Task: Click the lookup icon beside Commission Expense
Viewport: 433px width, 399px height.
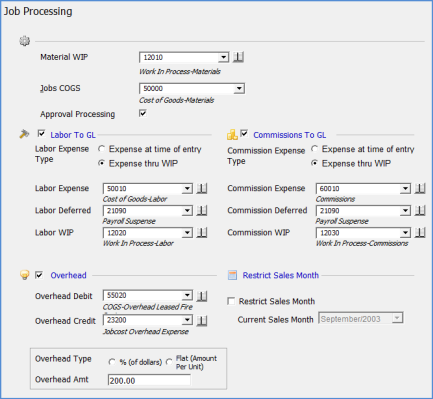Action: point(420,188)
